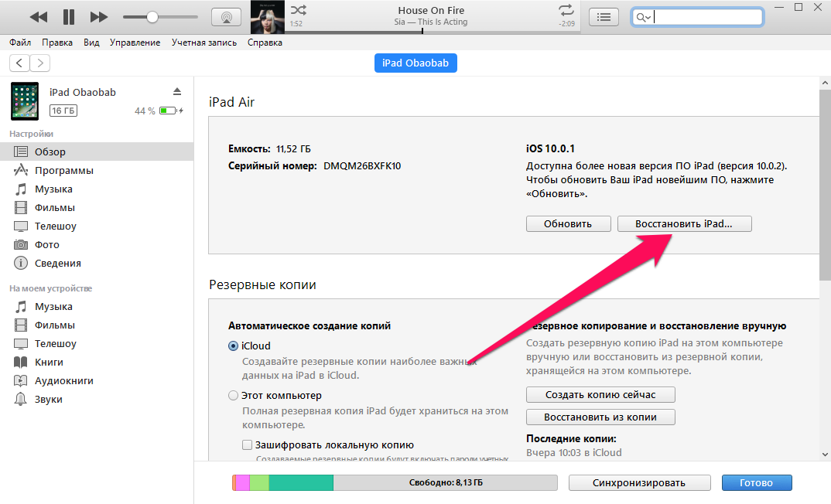The width and height of the screenshot is (831, 504).
Task: Select the Этот компьютер backup option
Action: pyautogui.click(x=234, y=396)
